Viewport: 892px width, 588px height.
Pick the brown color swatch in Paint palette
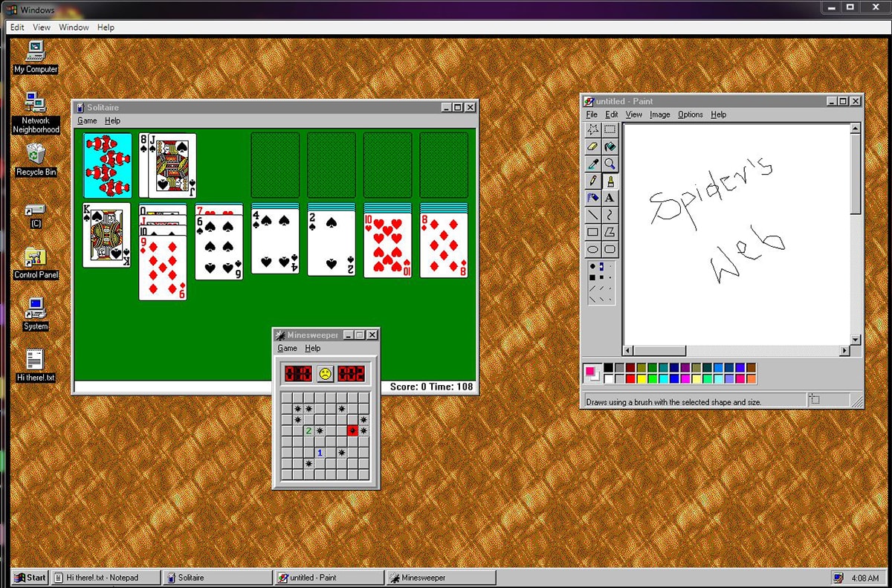click(x=751, y=368)
